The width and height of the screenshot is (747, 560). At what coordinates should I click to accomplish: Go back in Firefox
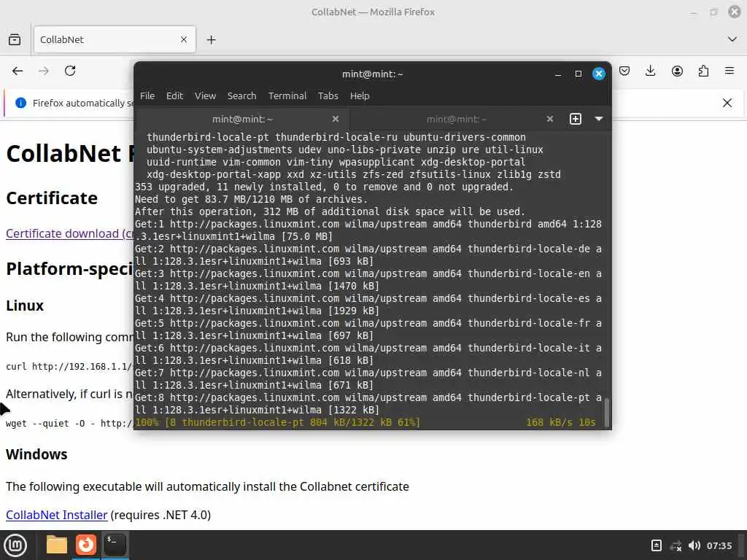pyautogui.click(x=18, y=71)
